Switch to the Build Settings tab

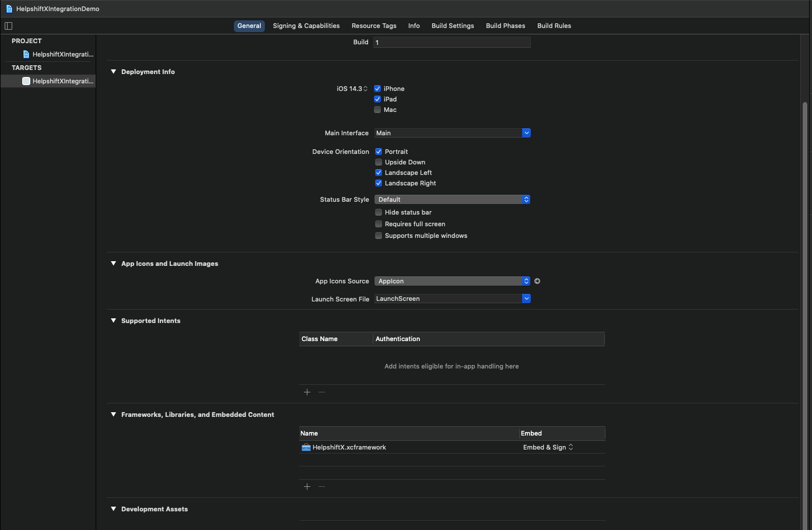click(453, 26)
